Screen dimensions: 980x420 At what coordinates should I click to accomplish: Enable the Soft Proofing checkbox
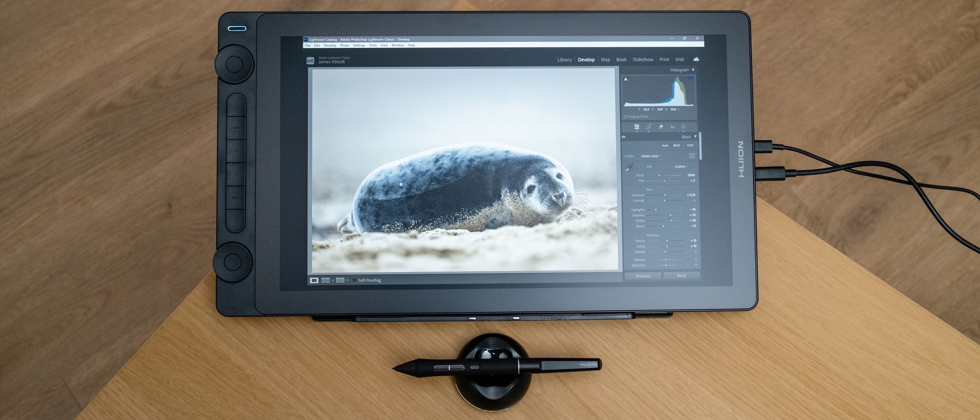354,280
